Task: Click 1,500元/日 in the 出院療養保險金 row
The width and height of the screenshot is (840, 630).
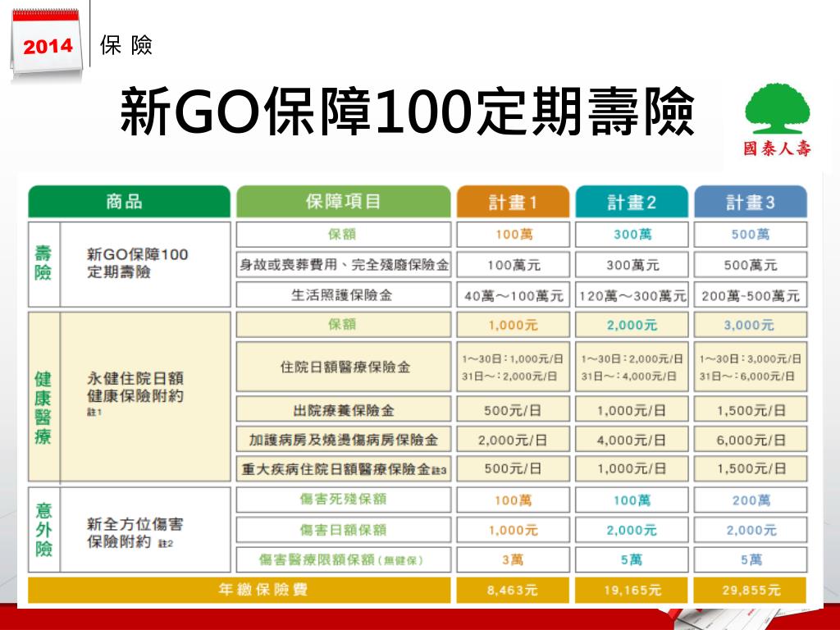Action: [751, 410]
